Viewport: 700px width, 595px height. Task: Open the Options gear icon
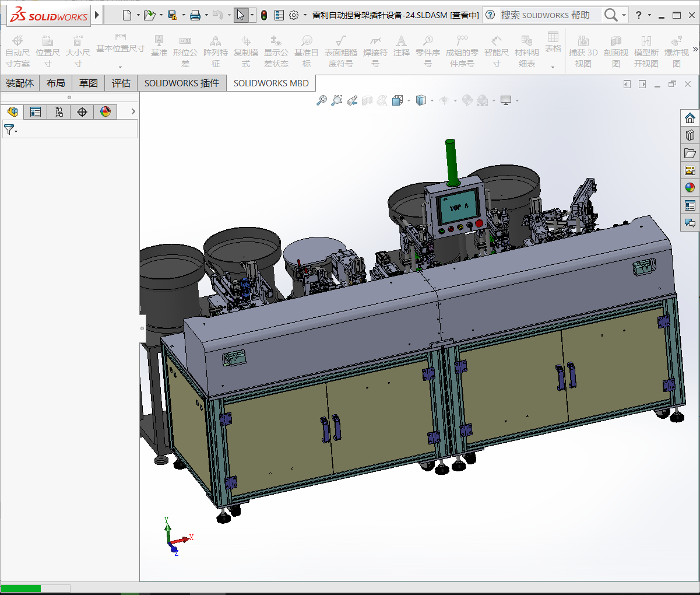294,15
